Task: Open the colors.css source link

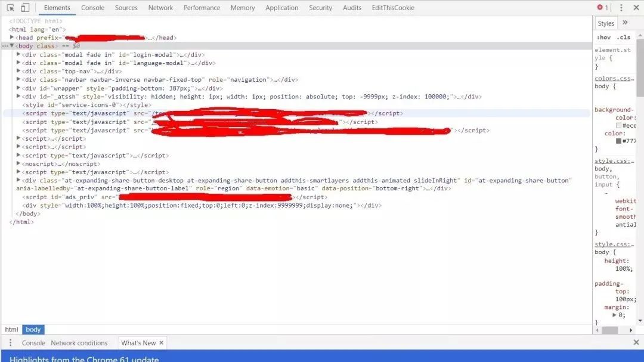Action: (614, 78)
